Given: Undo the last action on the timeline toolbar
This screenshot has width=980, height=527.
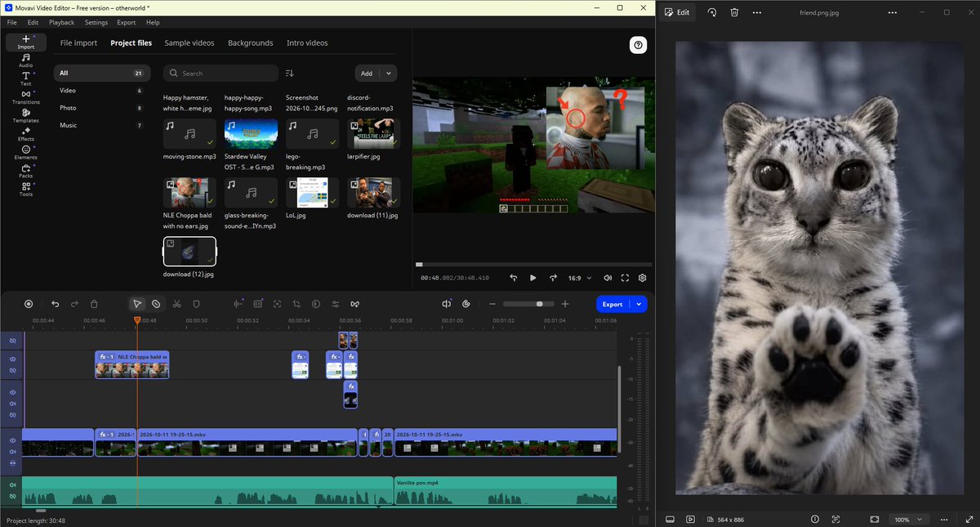Looking at the screenshot, I should click(x=55, y=304).
